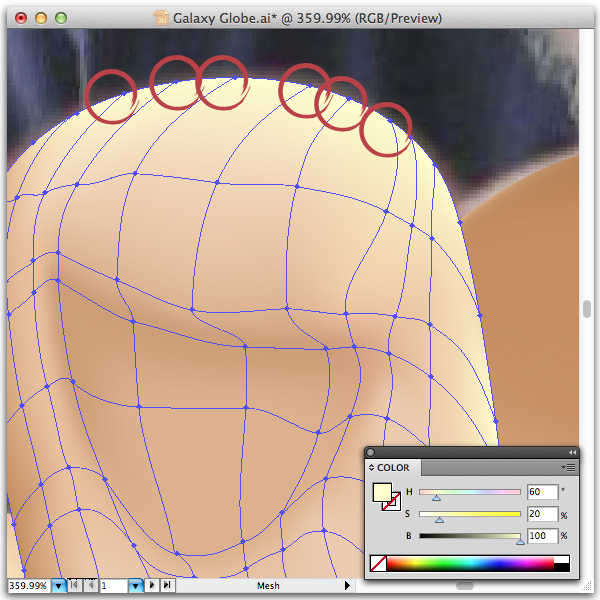Pick a color from the spectrum bar
The width and height of the screenshot is (600, 600).
point(470,564)
